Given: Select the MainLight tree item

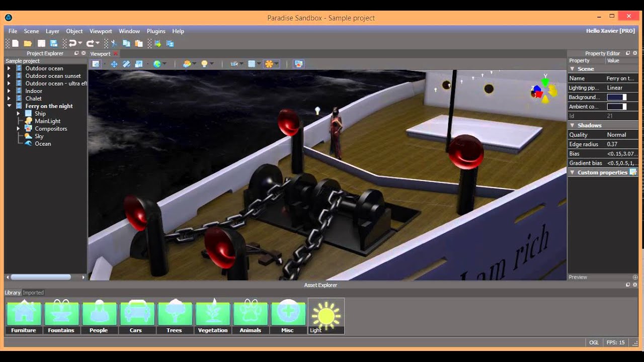Looking at the screenshot, I should pyautogui.click(x=47, y=121).
